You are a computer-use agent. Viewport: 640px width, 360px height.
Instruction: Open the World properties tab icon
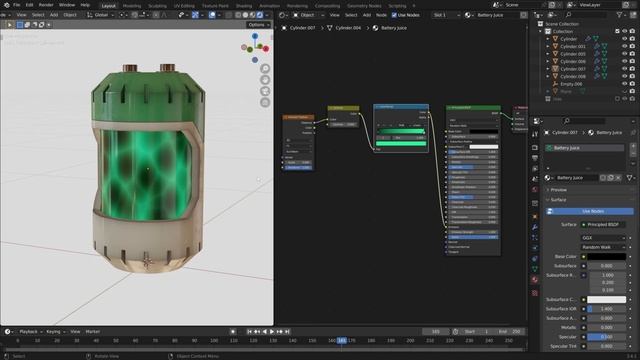535,190
